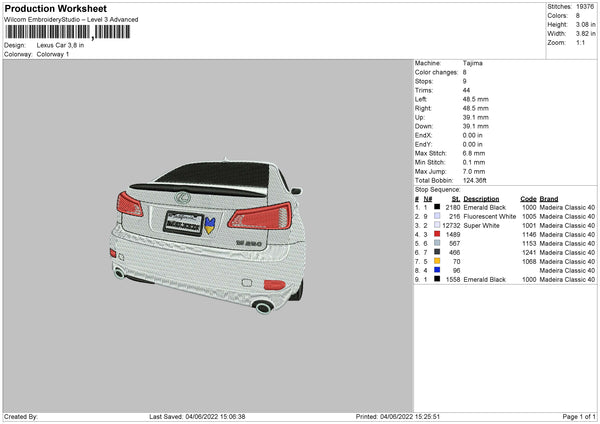Click the yellow swatch with code 1068

pos(437,261)
